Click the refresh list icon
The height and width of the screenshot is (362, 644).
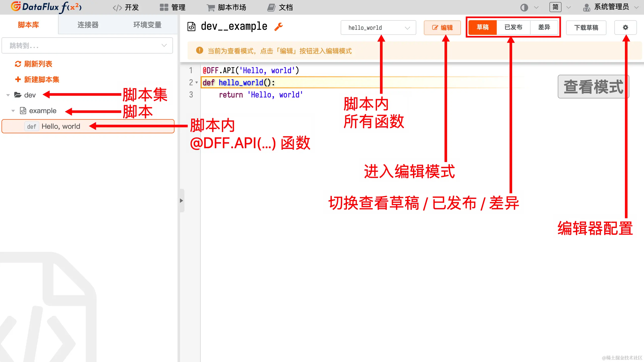click(18, 64)
